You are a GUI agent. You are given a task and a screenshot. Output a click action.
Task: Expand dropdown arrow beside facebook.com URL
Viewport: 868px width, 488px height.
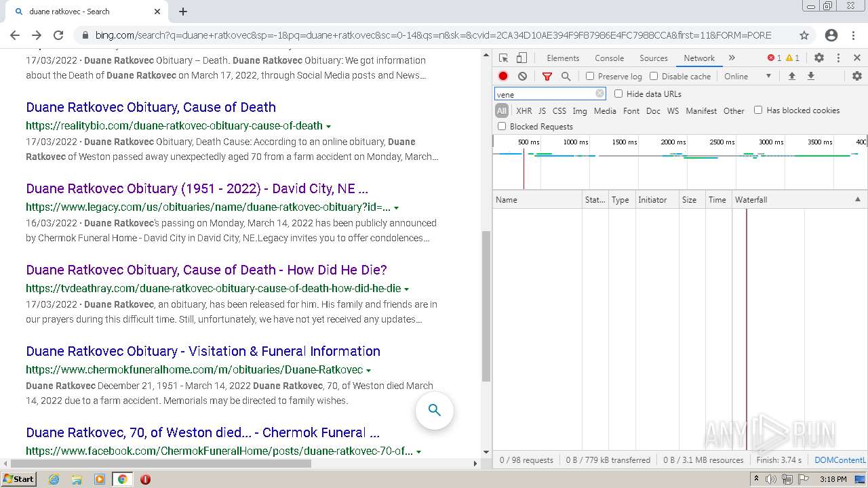click(x=419, y=452)
